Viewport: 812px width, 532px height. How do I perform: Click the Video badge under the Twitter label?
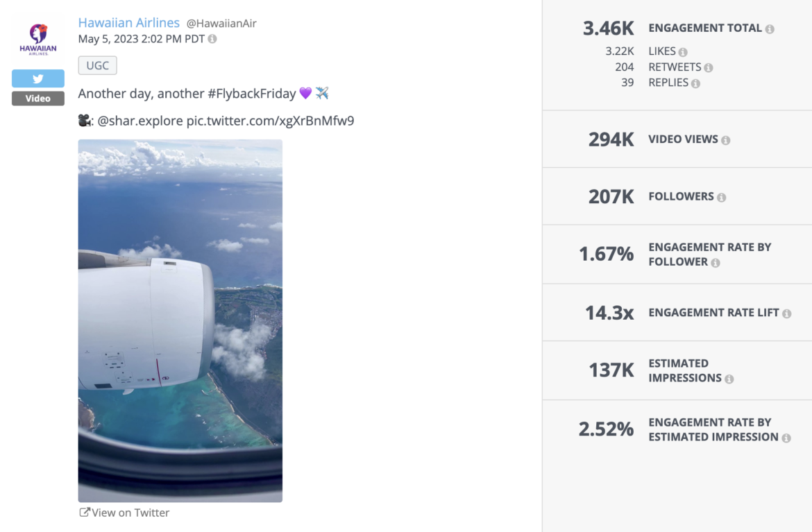tap(37, 98)
